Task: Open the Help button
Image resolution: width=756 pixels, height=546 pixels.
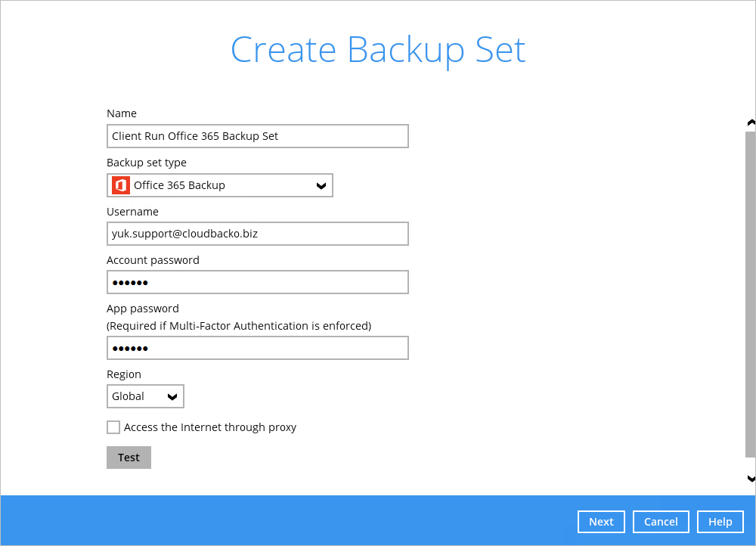Action: (x=720, y=522)
